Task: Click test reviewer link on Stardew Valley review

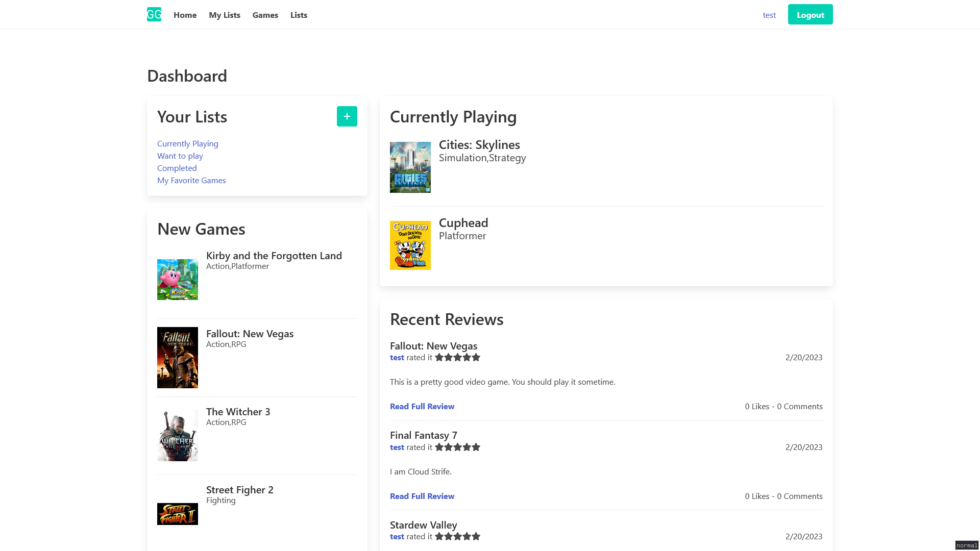Action: pyautogui.click(x=397, y=536)
